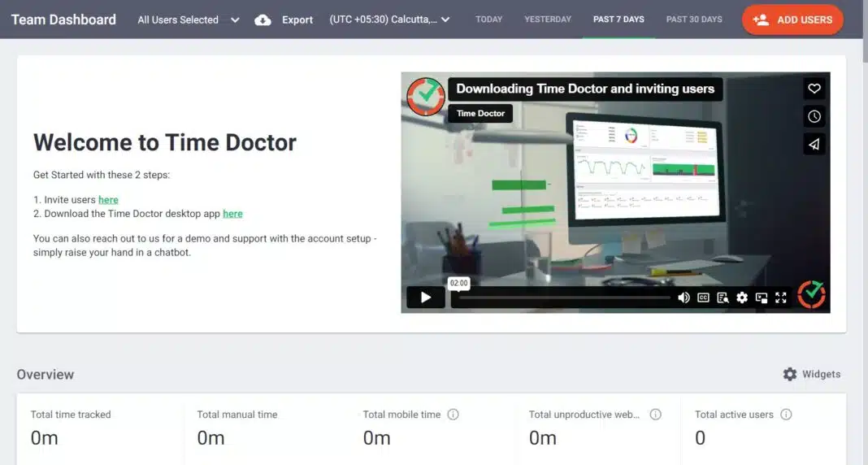Toggle picture-in-picture mode for video
This screenshot has width=868, height=465.
(x=762, y=298)
